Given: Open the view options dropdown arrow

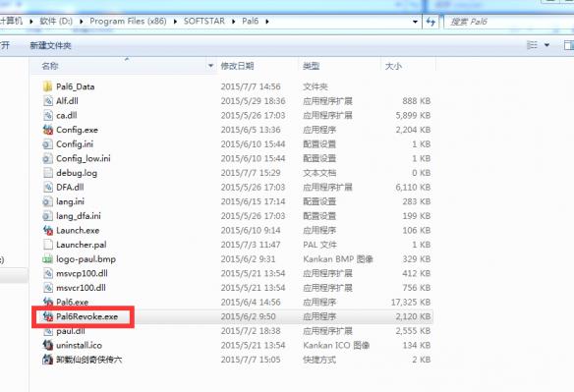Looking at the screenshot, I should click(546, 45).
